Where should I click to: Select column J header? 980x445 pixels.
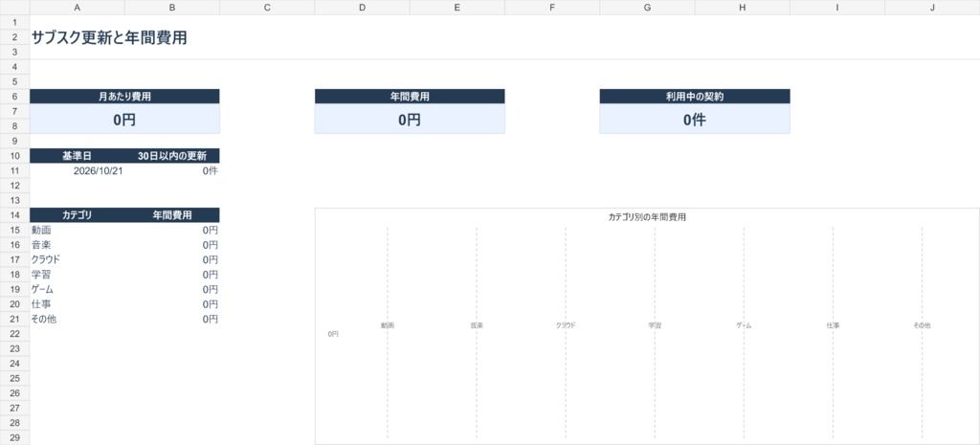point(932,8)
